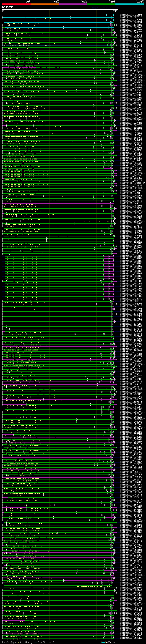
Task: Select the UniRef100_B3MYN1 label
Action: [x=131, y=25]
